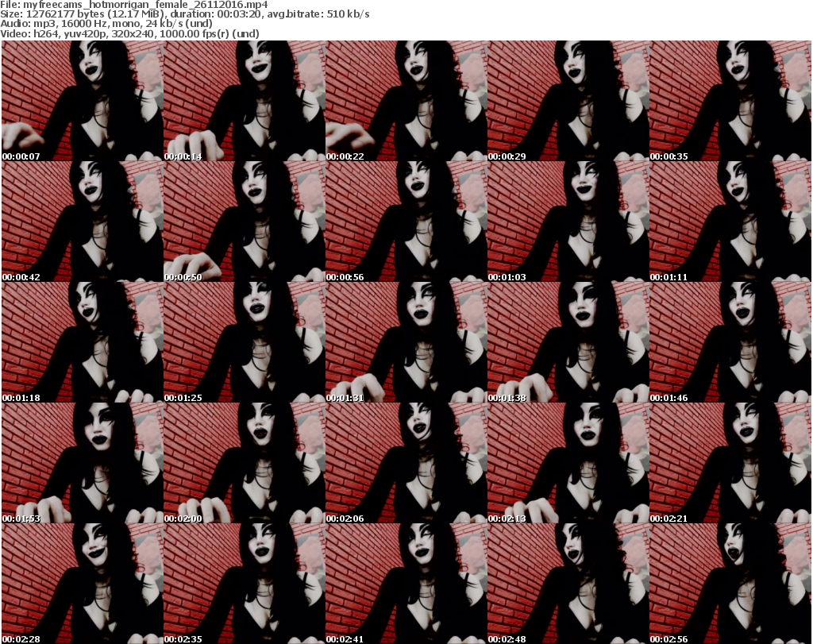Image resolution: width=813 pixels, height=644 pixels.
Task: Select the Audio mp3 info line
Action: [x=107, y=24]
